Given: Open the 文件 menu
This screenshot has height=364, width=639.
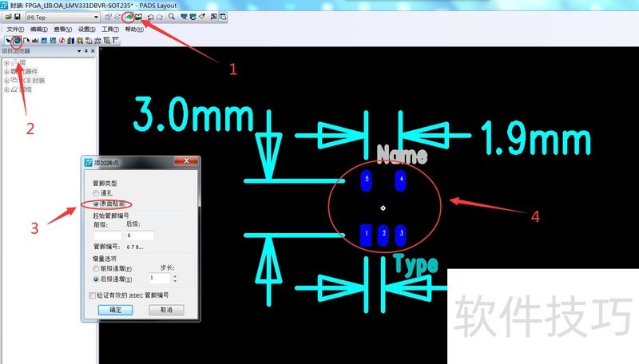Looking at the screenshot, I should coord(15,29).
